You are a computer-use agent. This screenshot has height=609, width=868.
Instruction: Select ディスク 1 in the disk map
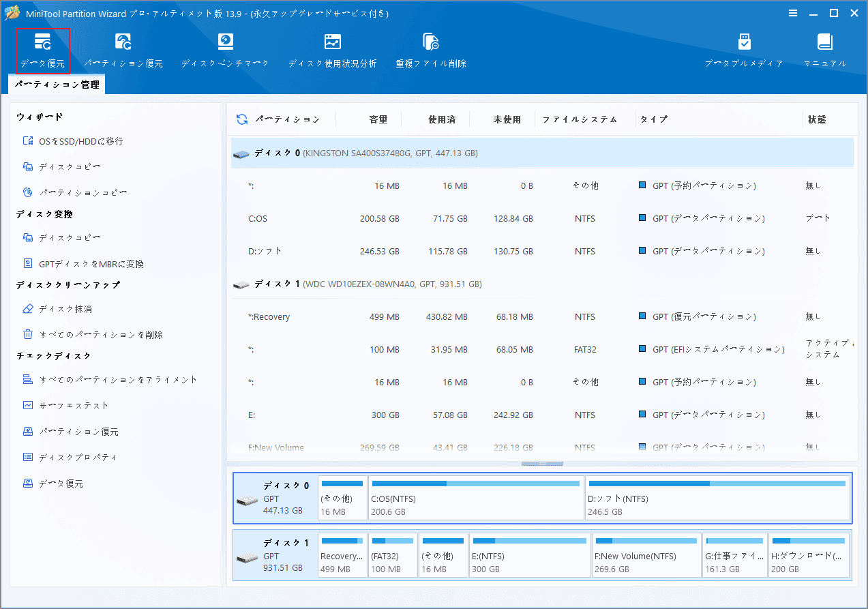pos(275,555)
